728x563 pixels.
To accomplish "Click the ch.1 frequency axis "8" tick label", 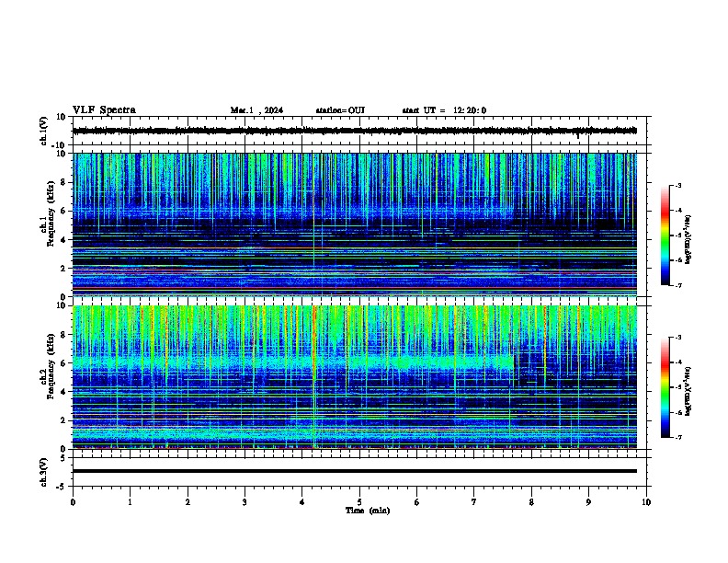I will 63,182.
